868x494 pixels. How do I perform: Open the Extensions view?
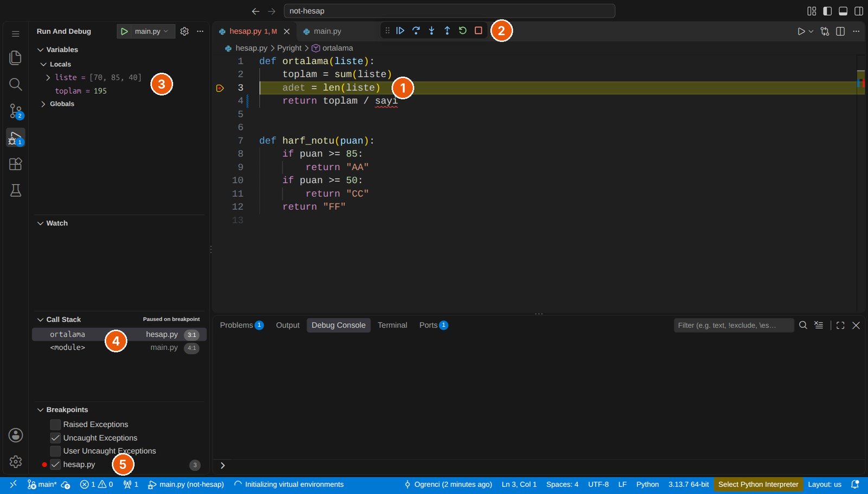(x=16, y=164)
